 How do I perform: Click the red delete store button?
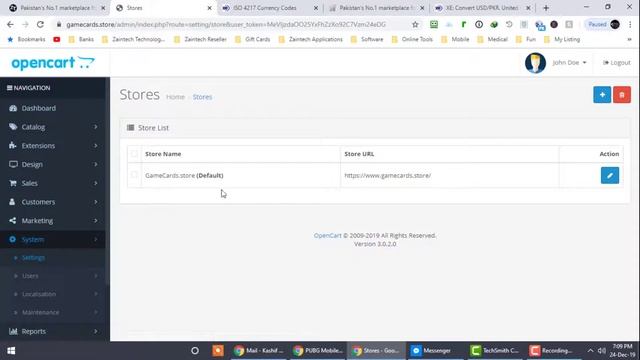click(x=622, y=95)
